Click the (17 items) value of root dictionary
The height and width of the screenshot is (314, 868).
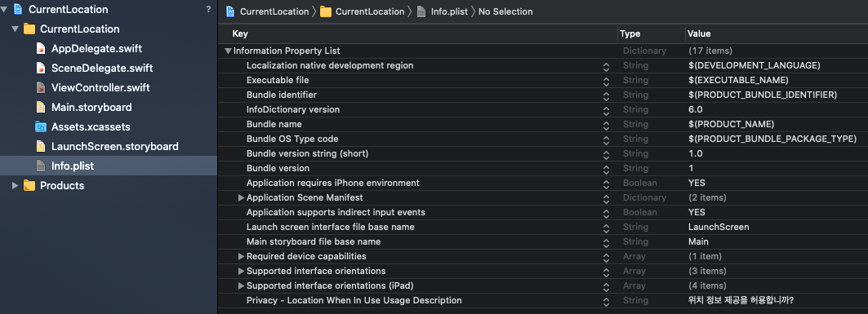pyautogui.click(x=710, y=51)
